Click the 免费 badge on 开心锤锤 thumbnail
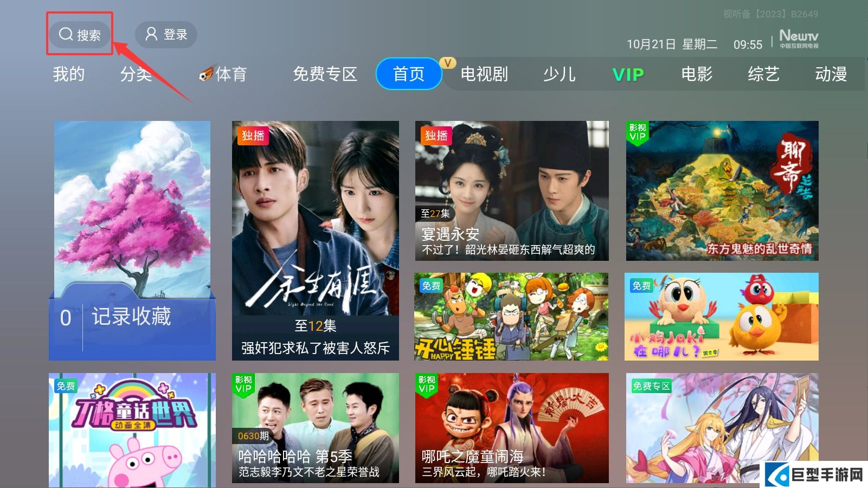Viewport: 868px width, 488px height. (x=431, y=286)
